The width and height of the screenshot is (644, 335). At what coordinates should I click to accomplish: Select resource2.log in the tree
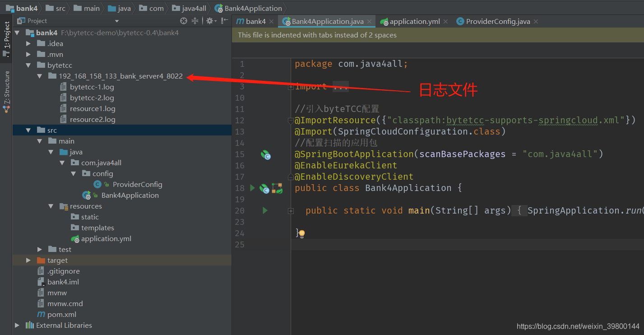coord(93,119)
